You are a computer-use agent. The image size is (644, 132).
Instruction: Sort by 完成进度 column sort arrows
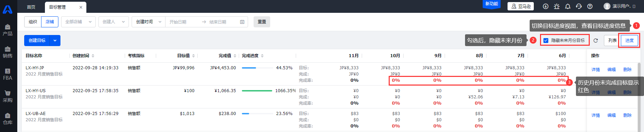tap(262, 56)
